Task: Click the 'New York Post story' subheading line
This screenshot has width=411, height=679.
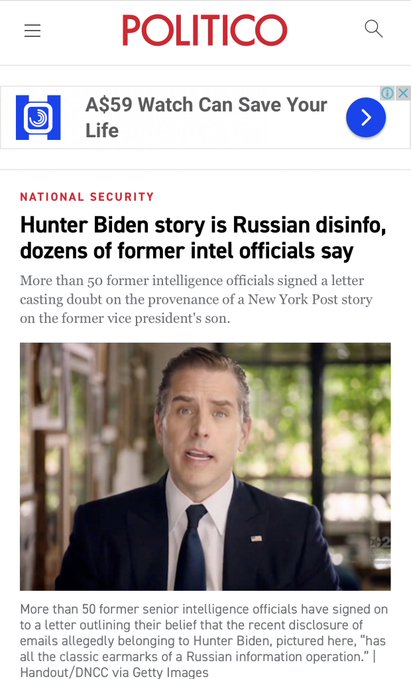Action: tap(196, 300)
